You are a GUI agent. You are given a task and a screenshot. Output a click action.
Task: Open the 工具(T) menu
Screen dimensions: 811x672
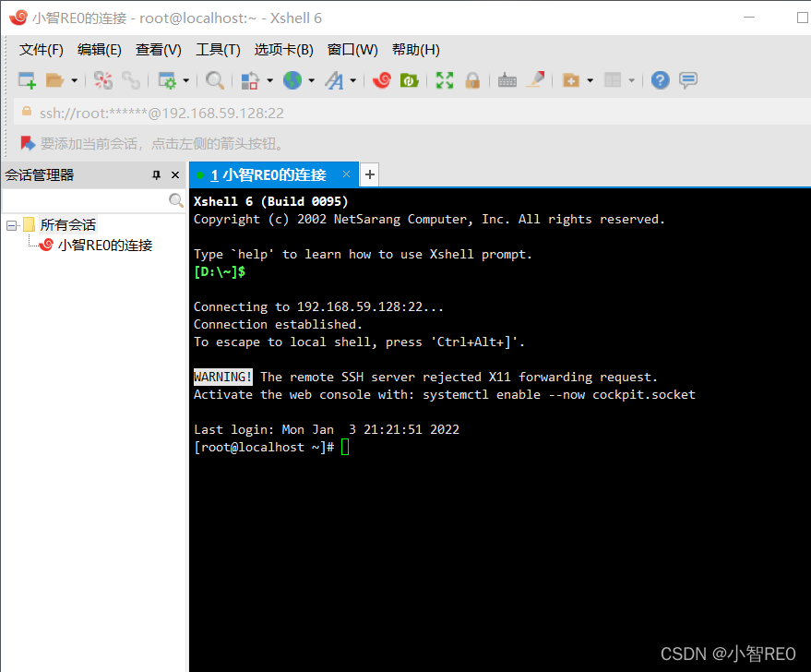pyautogui.click(x=218, y=50)
